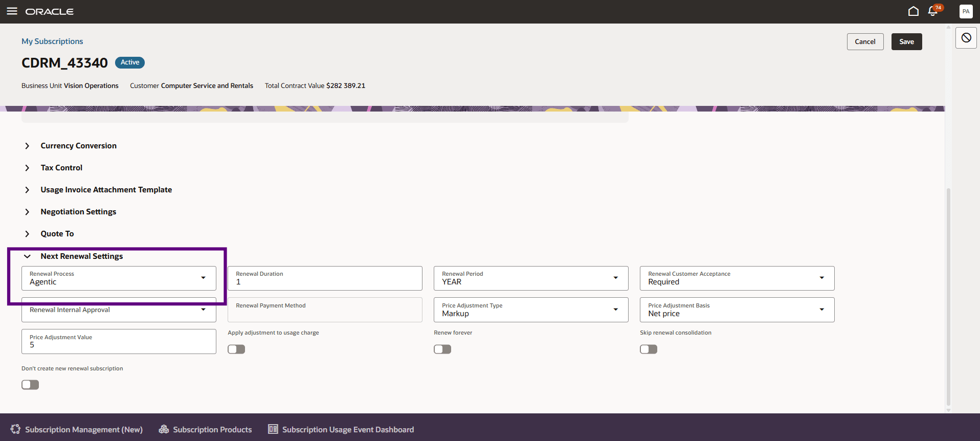The width and height of the screenshot is (980, 441).
Task: Click the Renewal Duration field
Action: click(x=325, y=278)
